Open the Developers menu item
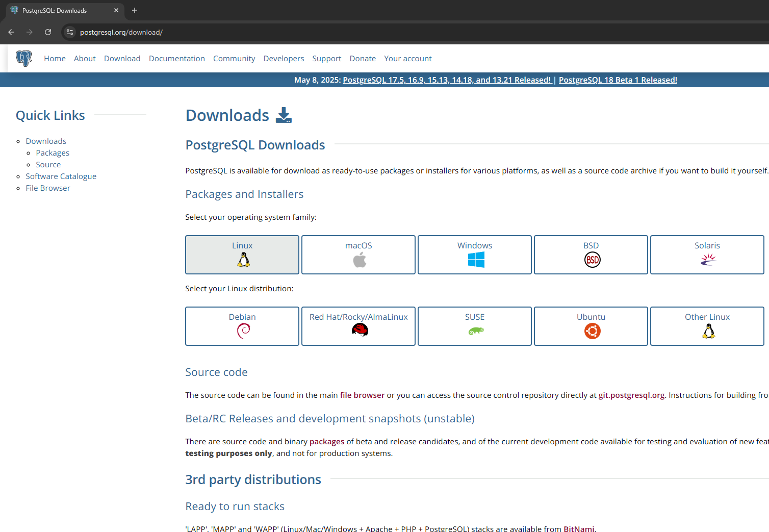This screenshot has width=769, height=532. coord(284,59)
